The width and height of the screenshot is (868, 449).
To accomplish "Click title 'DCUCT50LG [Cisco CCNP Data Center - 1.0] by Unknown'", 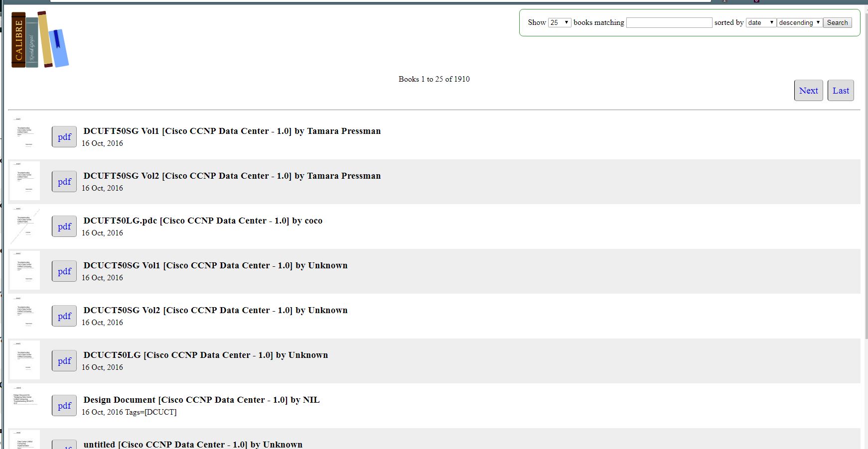I will [x=206, y=355].
